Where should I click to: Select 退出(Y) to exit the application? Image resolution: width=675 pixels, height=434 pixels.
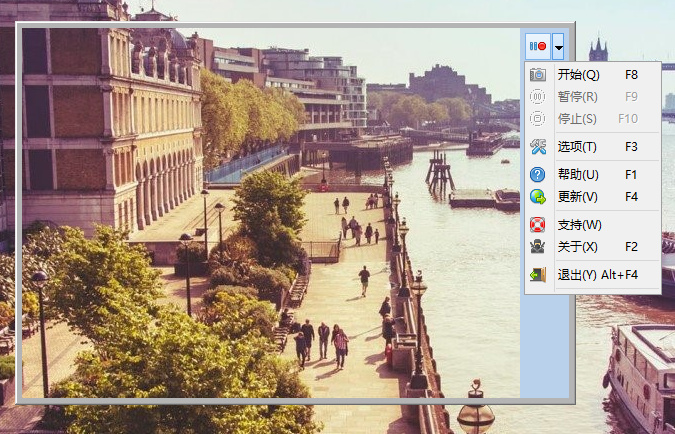pos(577,275)
